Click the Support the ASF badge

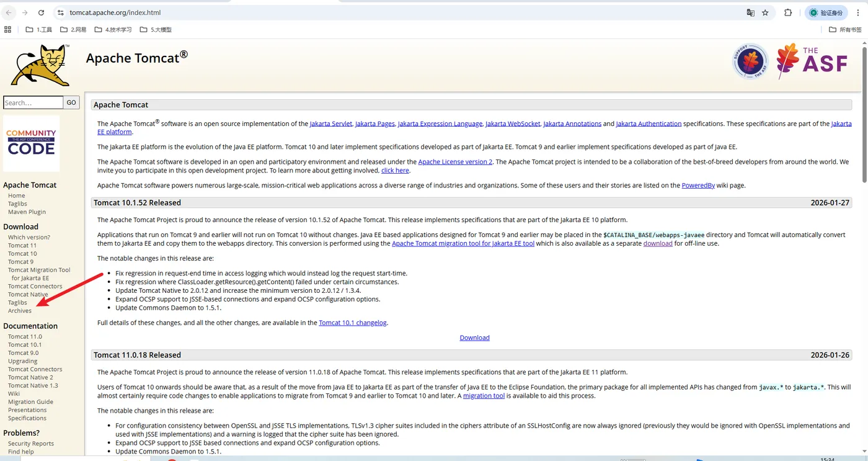(x=750, y=61)
